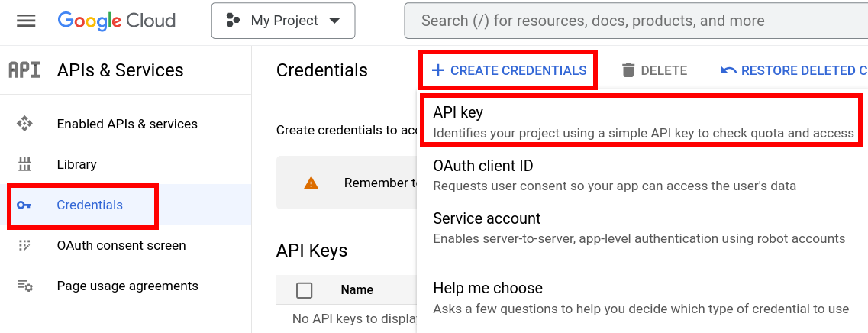The width and height of the screenshot is (868, 333).
Task: Click the Google Cloud logo
Action: (116, 21)
